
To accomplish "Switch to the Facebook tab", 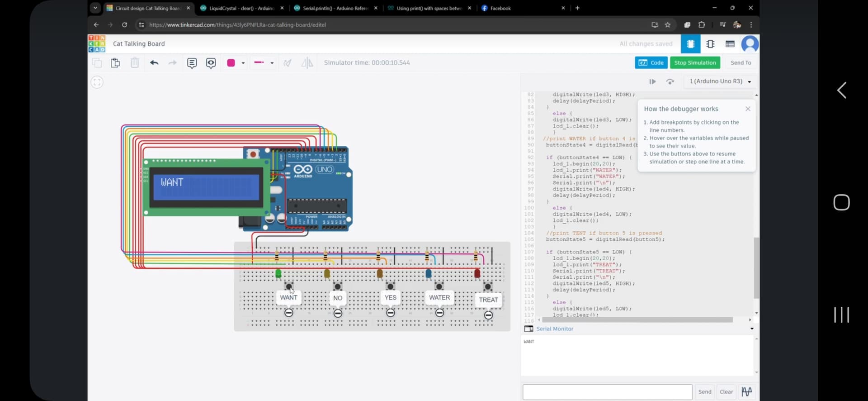I will (x=523, y=8).
